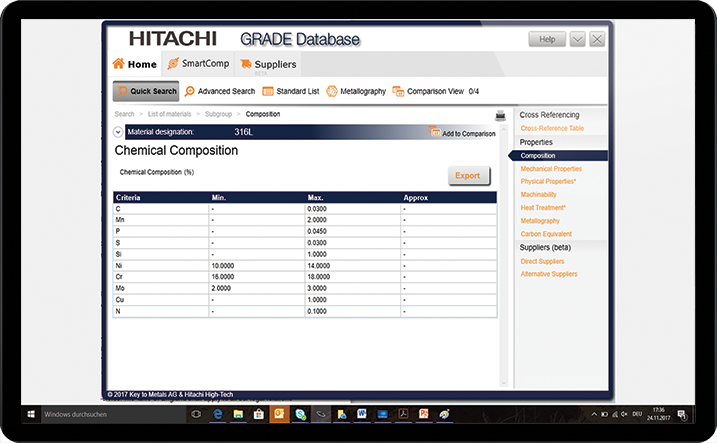The height and width of the screenshot is (443, 717).
Task: Open Microsoft Store from the taskbar
Action: pyautogui.click(x=259, y=414)
